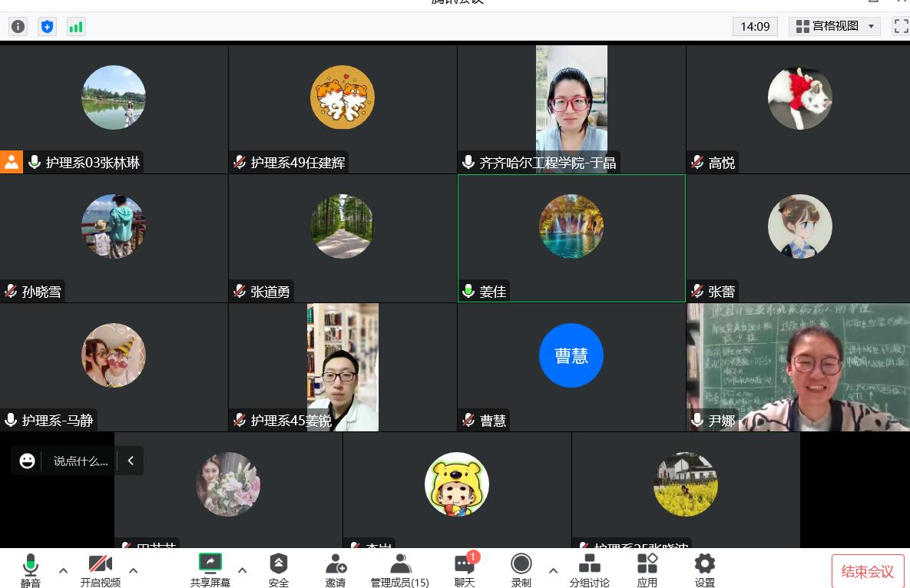Enter full screen mode icon
Screen dimensions: 910x588
(901, 26)
